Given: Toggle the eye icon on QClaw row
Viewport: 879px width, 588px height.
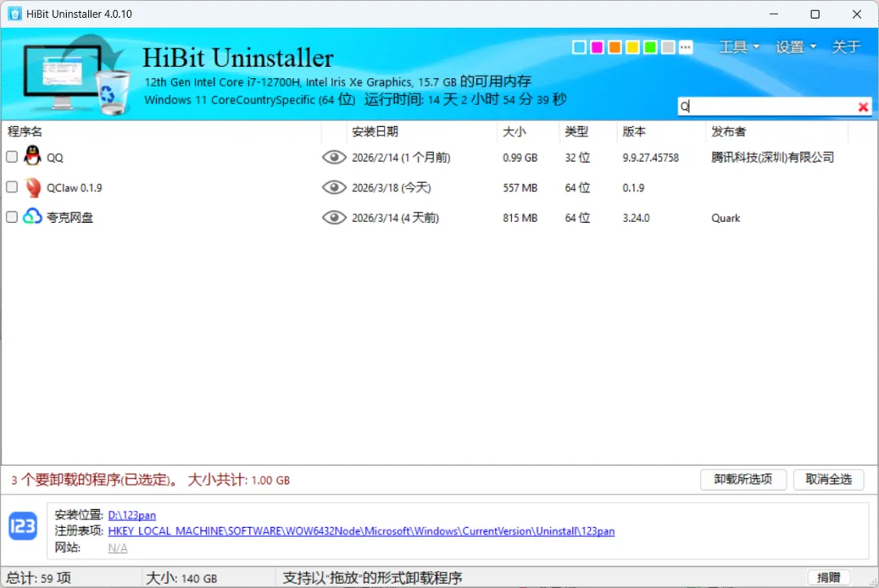Looking at the screenshot, I should pos(335,187).
